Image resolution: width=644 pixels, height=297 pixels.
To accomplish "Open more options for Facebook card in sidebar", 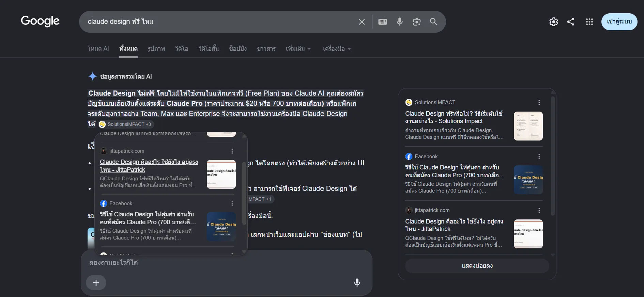I will coord(539,156).
